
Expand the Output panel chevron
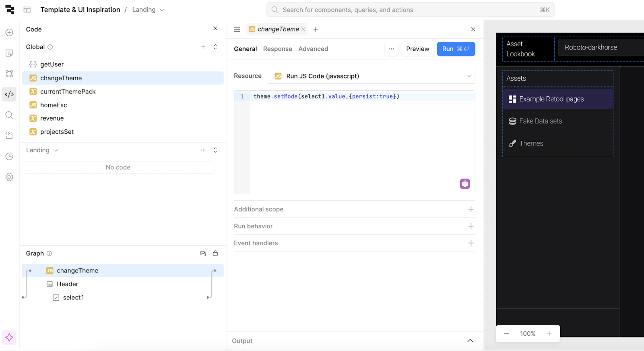470,341
